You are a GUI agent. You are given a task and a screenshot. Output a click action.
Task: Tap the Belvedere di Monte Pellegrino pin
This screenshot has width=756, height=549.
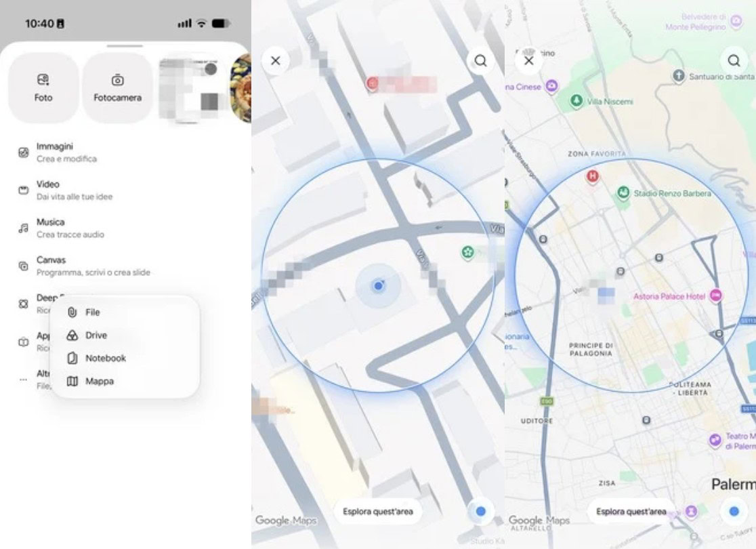(x=736, y=21)
